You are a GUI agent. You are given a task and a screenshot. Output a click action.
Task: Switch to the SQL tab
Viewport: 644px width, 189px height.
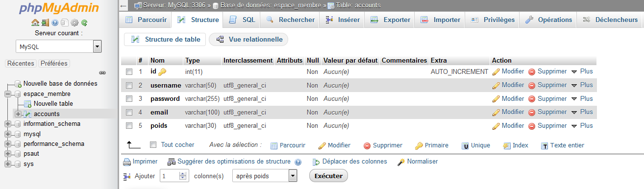[x=242, y=20]
